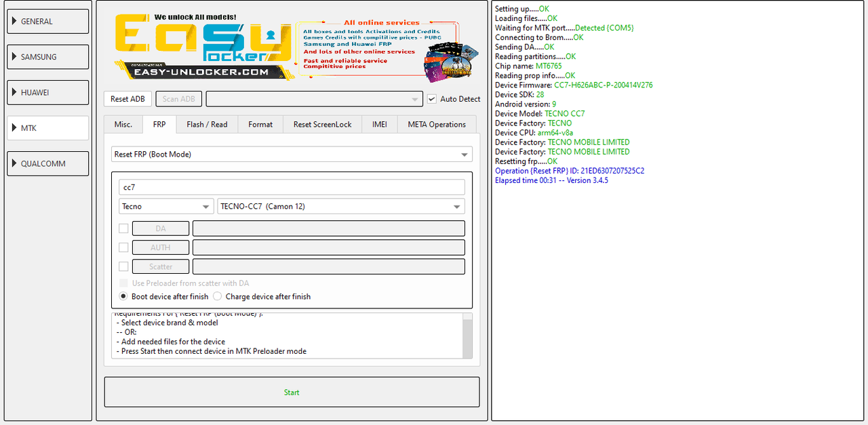Switch to the IMEI tab
Screen dimensions: 868x425
(380, 124)
